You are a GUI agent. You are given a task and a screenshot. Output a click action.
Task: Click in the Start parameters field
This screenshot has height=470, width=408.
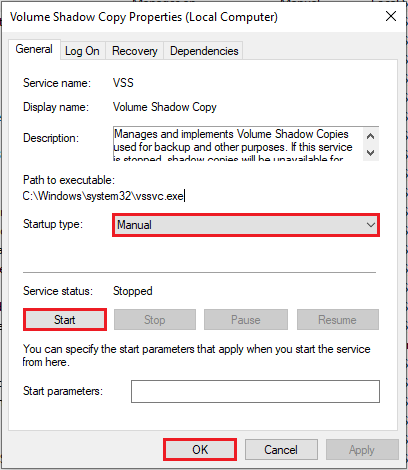(255, 391)
